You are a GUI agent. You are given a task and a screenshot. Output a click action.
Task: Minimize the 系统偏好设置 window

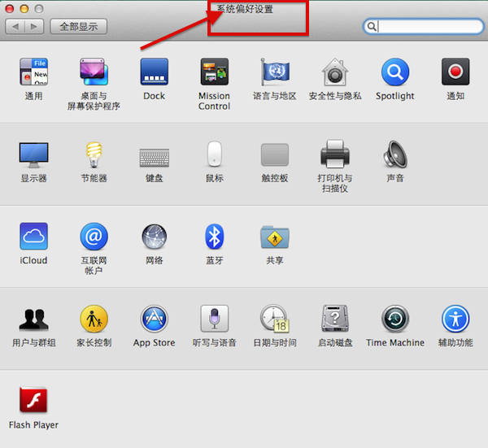pos(24,9)
